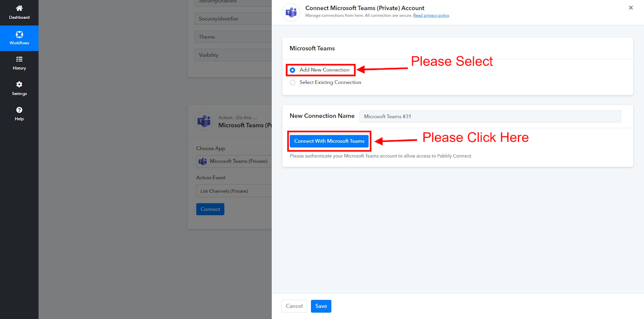Click the Cancel button
The image size is (644, 319).
(294, 306)
